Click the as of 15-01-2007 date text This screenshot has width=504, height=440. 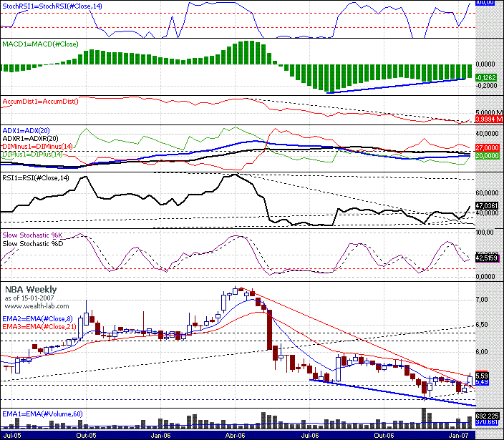[x=31, y=298]
